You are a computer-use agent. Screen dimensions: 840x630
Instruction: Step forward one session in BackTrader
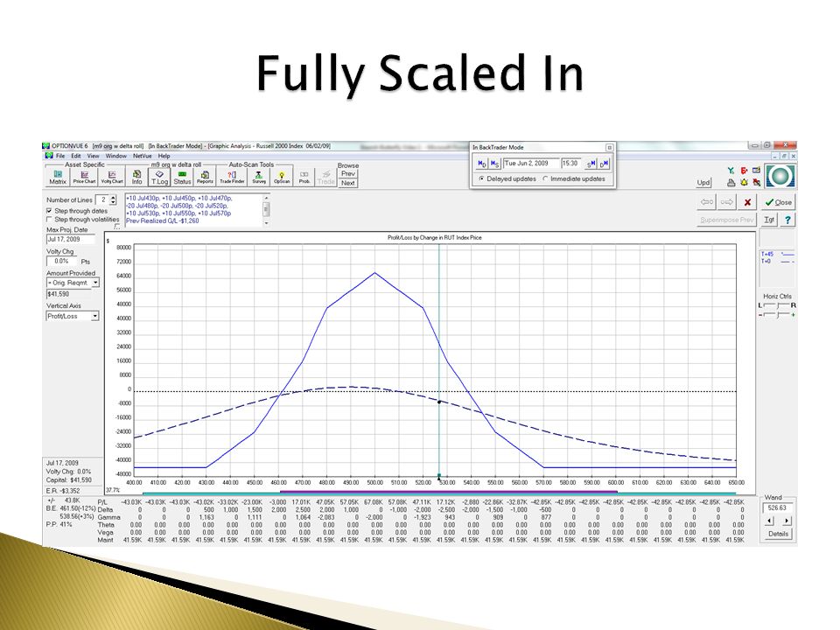point(591,164)
